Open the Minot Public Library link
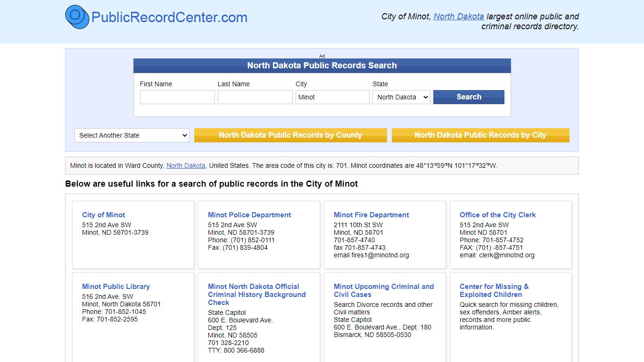 pyautogui.click(x=116, y=287)
